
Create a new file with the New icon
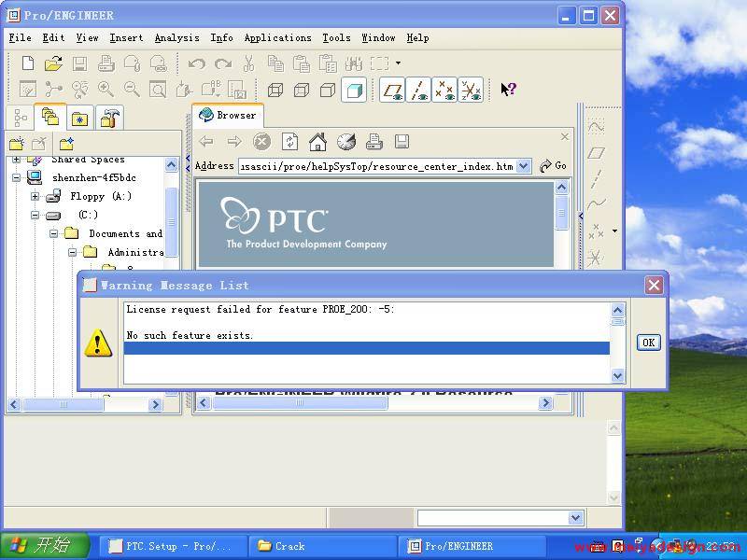point(28,63)
